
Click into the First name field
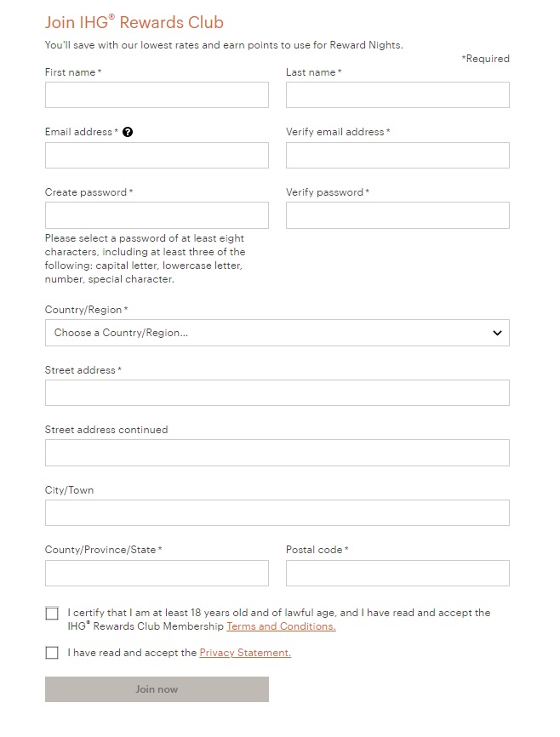(157, 94)
